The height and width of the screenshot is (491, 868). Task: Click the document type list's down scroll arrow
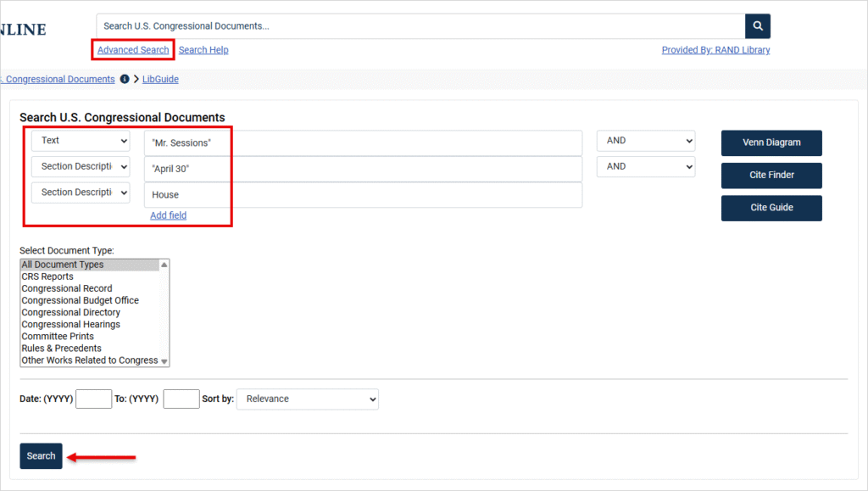(164, 361)
